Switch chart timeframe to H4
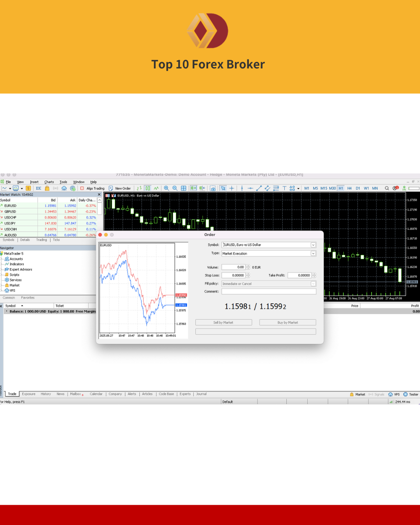 [x=349, y=188]
